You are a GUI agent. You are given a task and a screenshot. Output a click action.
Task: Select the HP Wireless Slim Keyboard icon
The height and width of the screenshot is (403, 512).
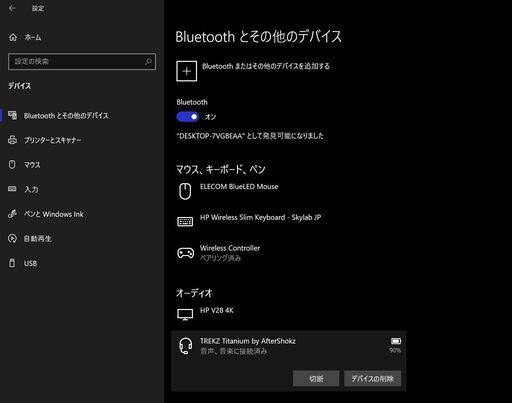(185, 221)
